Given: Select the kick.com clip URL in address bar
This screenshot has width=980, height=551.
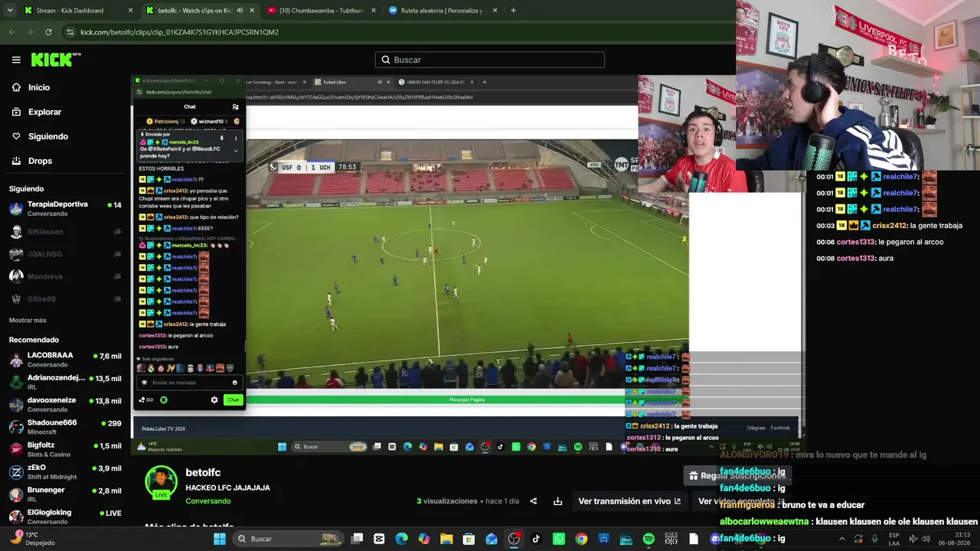Looking at the screenshot, I should pyautogui.click(x=179, y=32).
